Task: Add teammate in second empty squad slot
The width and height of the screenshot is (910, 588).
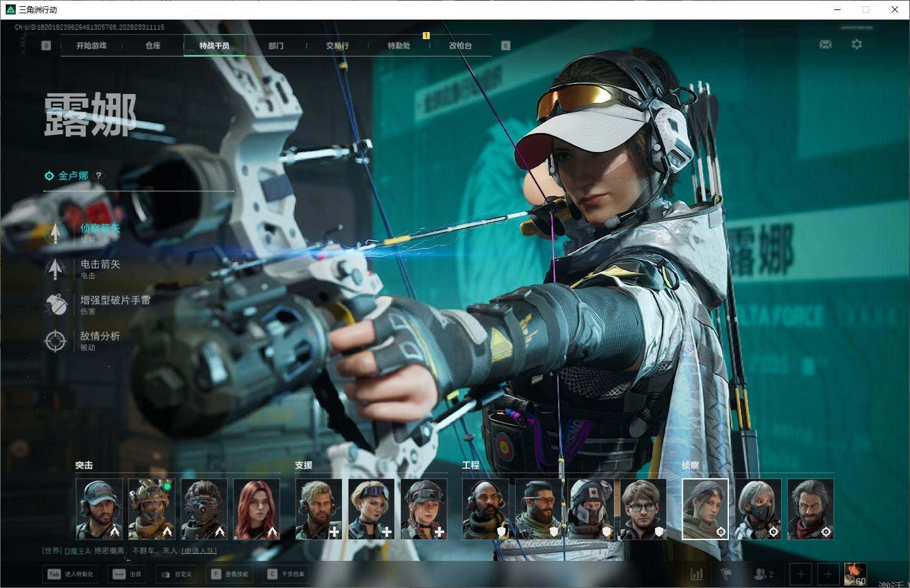Action: point(827,574)
